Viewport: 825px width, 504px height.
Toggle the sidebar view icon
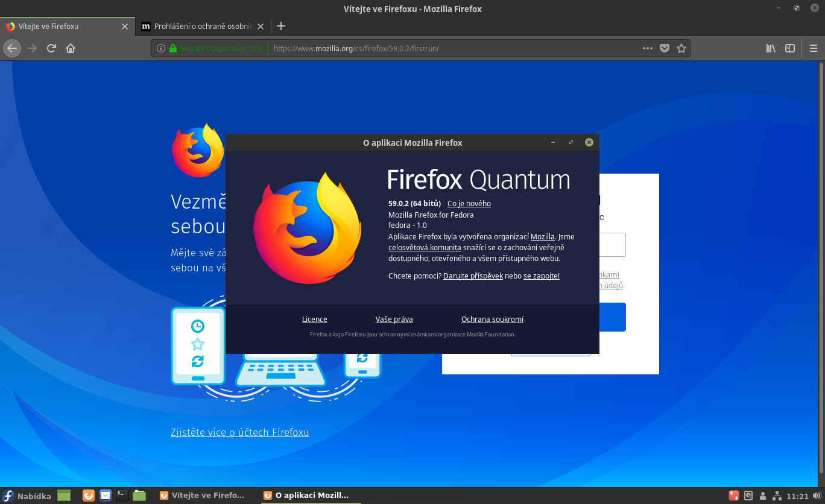pos(789,48)
